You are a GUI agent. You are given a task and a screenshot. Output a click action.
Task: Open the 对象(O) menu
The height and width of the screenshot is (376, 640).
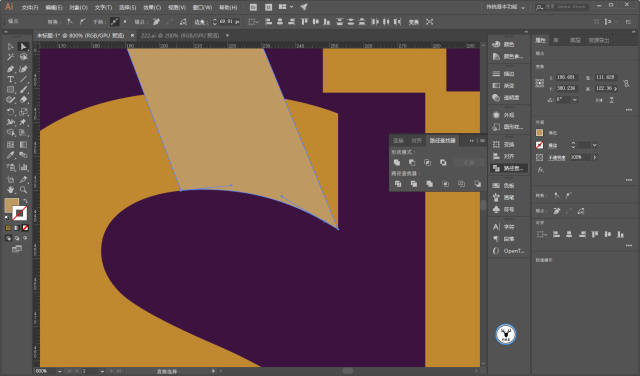click(78, 7)
